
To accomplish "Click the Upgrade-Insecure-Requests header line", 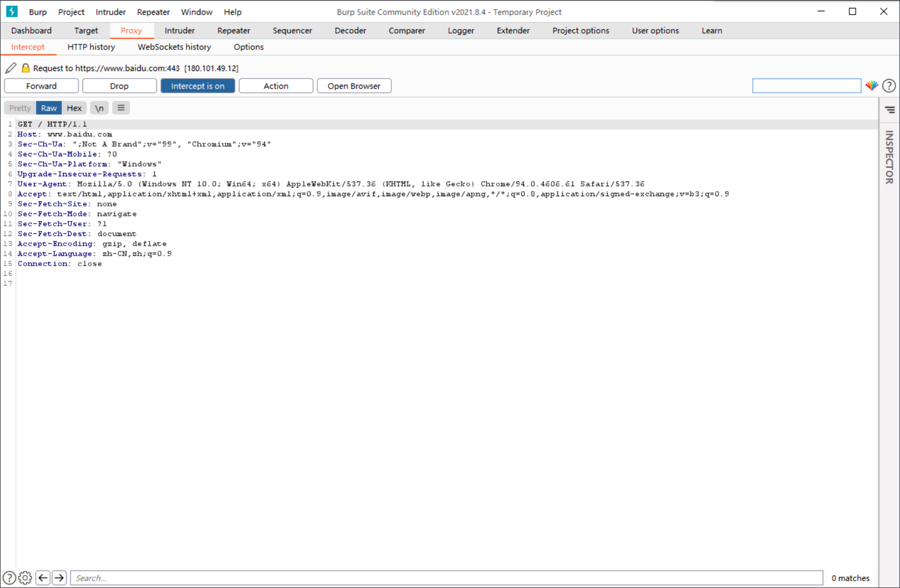I will (x=87, y=174).
